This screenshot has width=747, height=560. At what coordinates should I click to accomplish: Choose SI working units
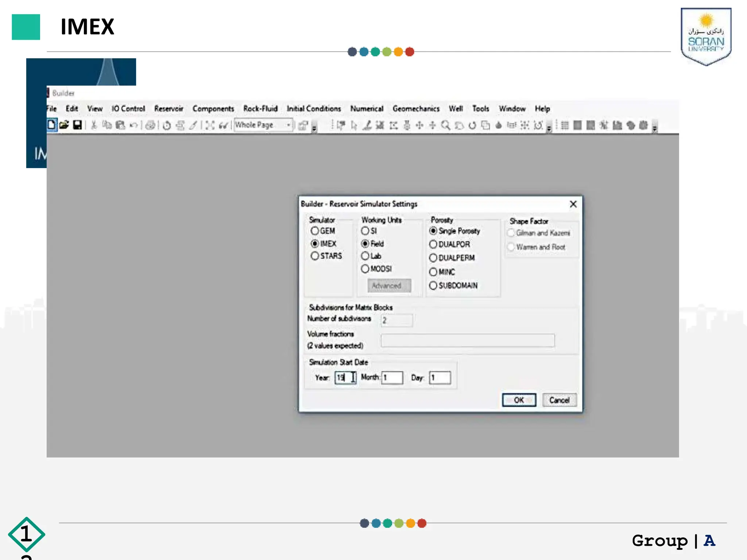click(x=365, y=231)
